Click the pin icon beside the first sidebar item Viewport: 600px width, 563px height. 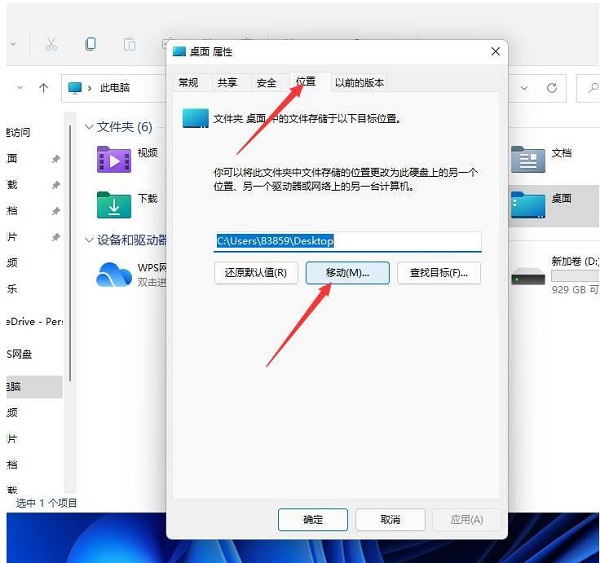click(56, 158)
